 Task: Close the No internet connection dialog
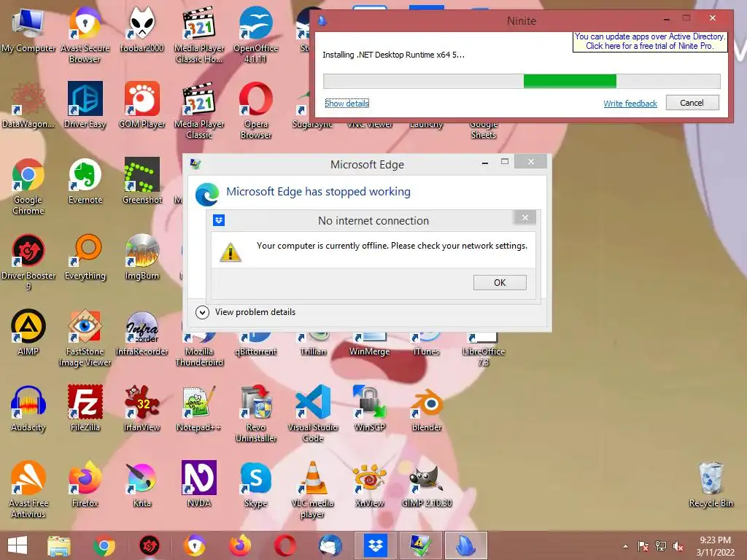[525, 217]
